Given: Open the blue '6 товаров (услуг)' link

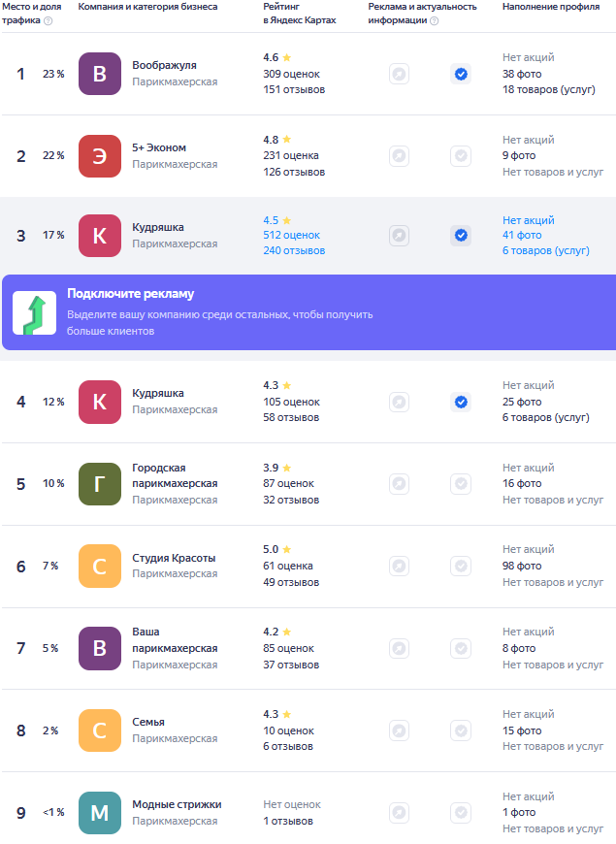Looking at the screenshot, I should 546,251.
